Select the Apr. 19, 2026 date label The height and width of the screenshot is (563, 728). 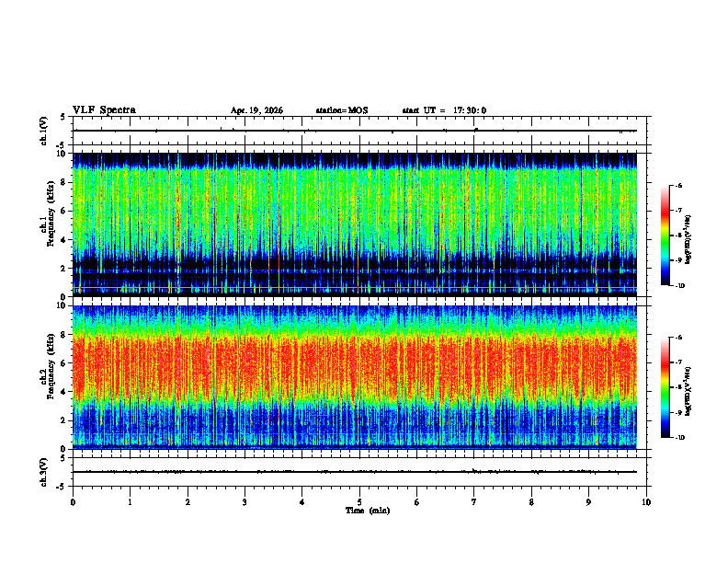coord(256,110)
